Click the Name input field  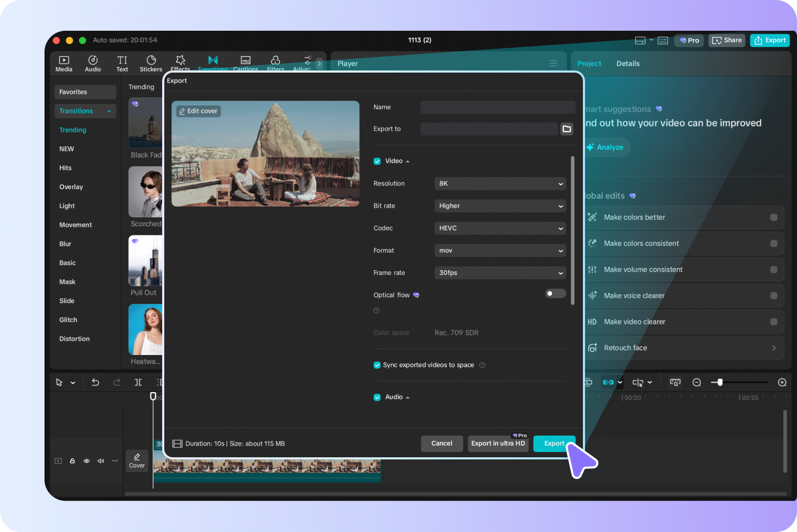tap(497, 107)
